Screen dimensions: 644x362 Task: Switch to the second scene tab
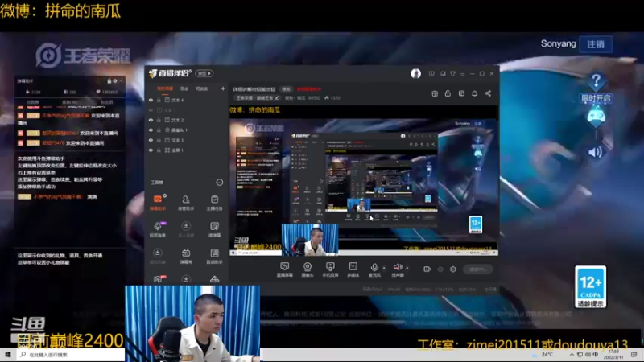(184, 88)
